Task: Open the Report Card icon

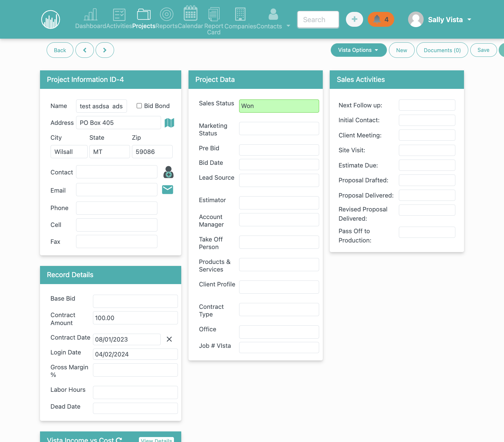Action: (x=214, y=14)
